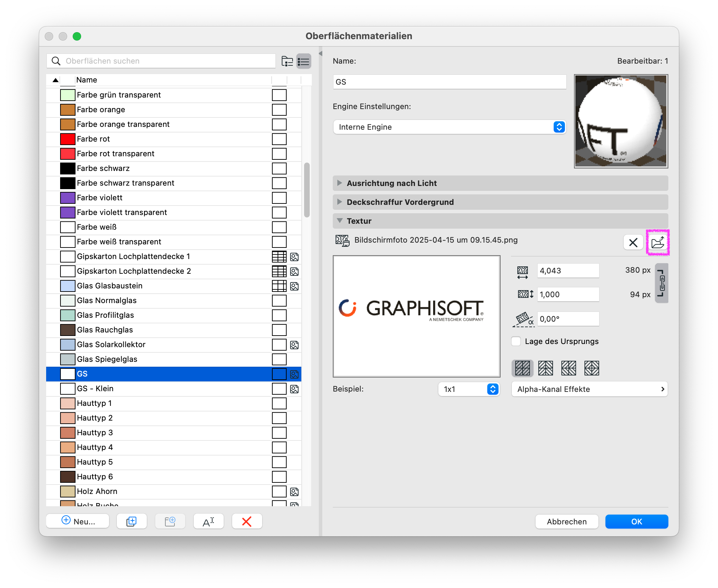
Task: Click texture icon of Glas Solarkollektor
Action: point(294,345)
